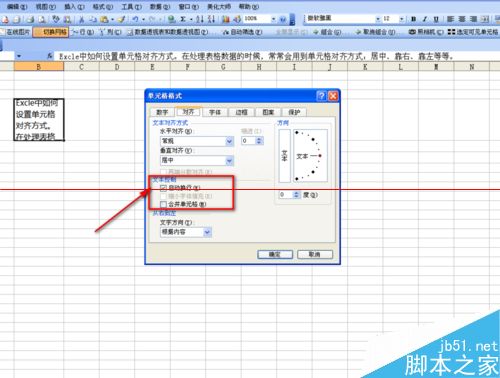Click the Merge and Center icon

[x=485, y=19]
